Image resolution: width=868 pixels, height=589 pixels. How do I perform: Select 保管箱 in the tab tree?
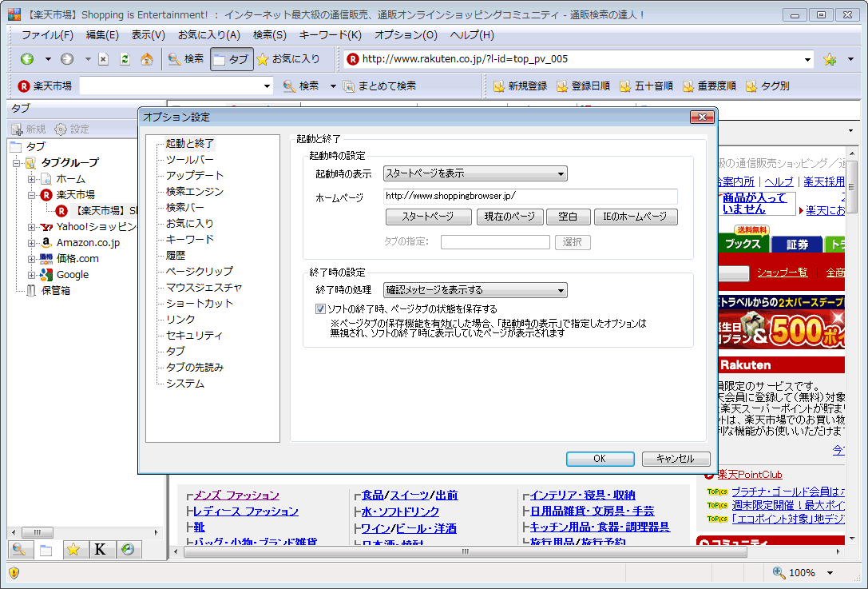55,291
